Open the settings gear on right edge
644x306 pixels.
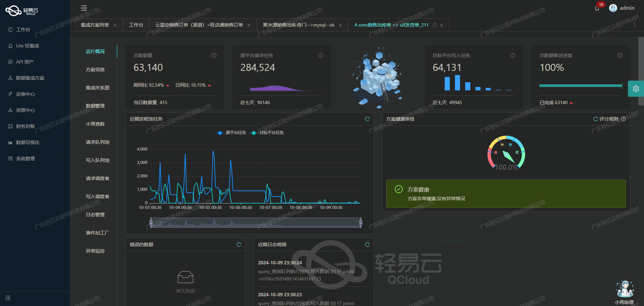point(636,89)
